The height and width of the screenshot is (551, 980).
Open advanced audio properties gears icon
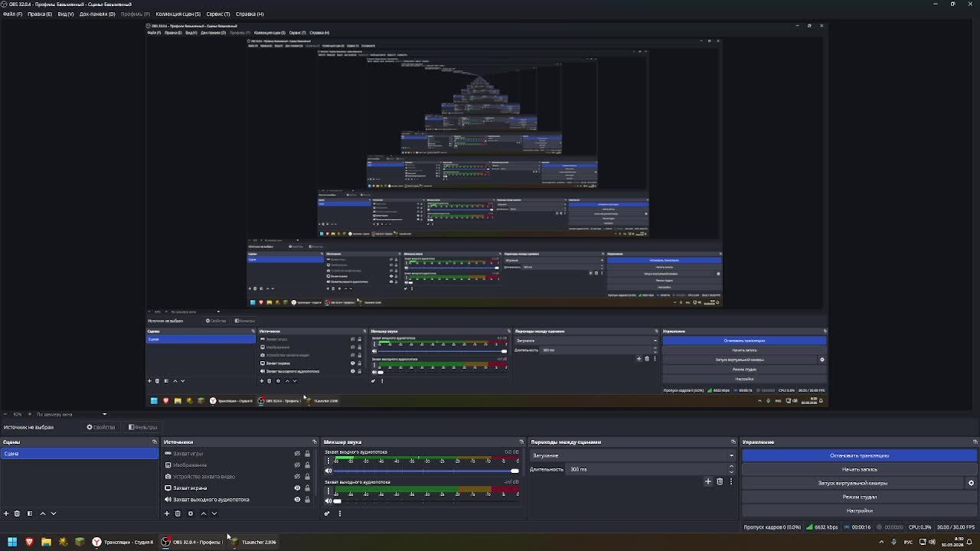327,514
